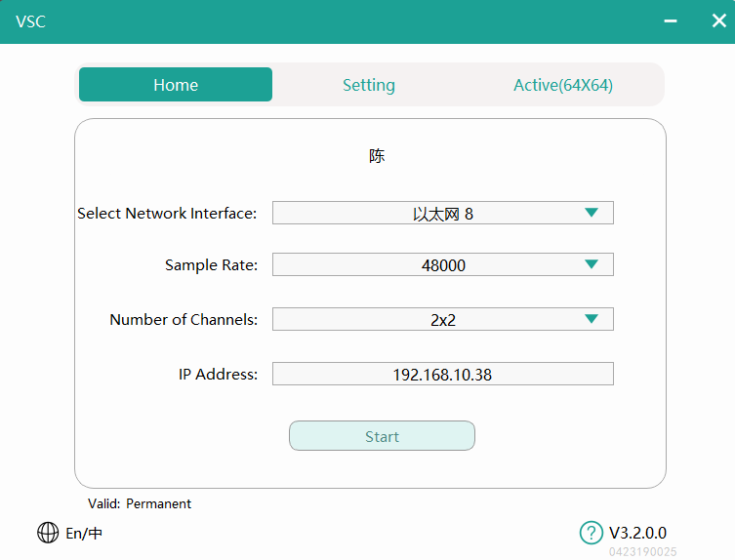Click the Sample Rate label
The height and width of the screenshot is (560, 735).
[x=211, y=265]
